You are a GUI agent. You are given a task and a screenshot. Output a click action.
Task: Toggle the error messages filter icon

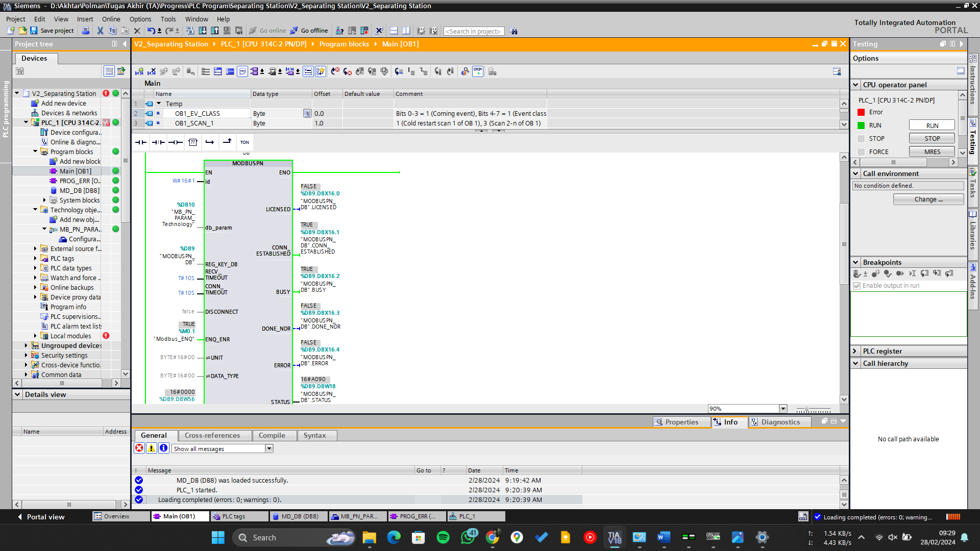tap(139, 448)
